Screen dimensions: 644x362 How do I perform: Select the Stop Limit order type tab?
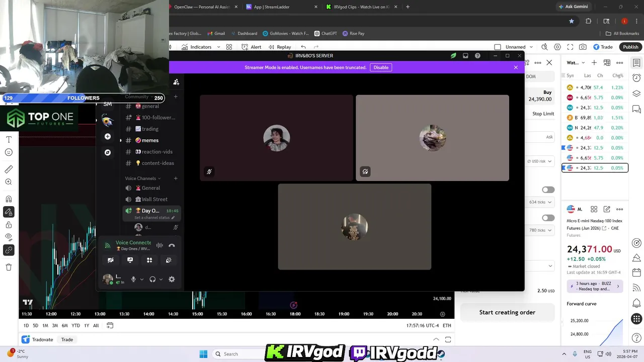(543, 114)
